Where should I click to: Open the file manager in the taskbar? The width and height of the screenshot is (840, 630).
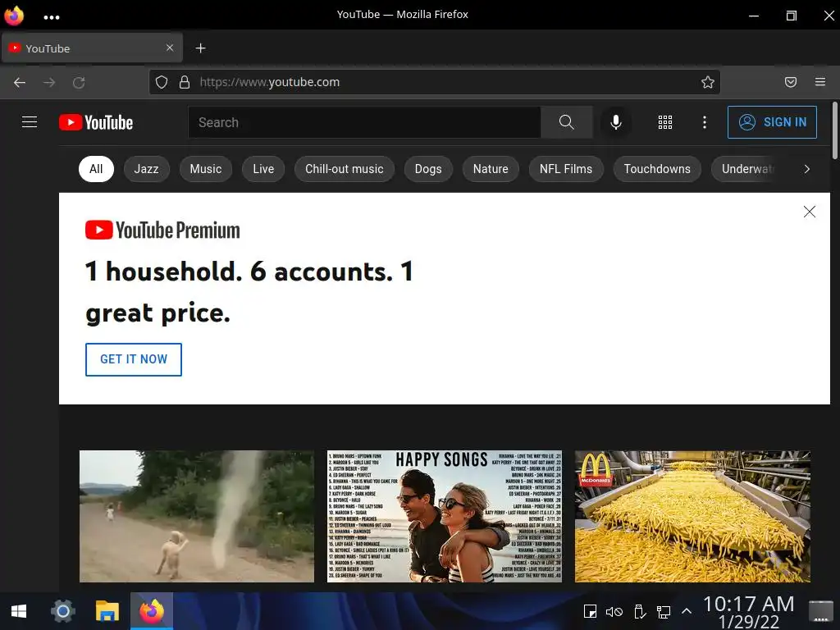click(107, 611)
